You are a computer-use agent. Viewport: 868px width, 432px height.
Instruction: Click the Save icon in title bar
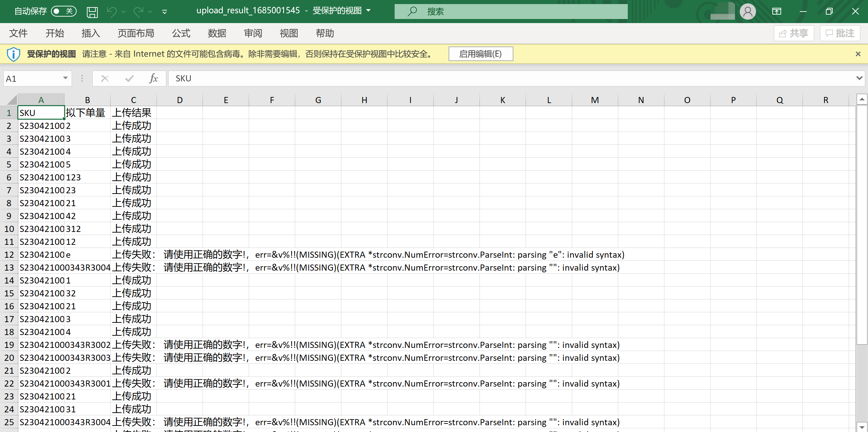tap(92, 12)
